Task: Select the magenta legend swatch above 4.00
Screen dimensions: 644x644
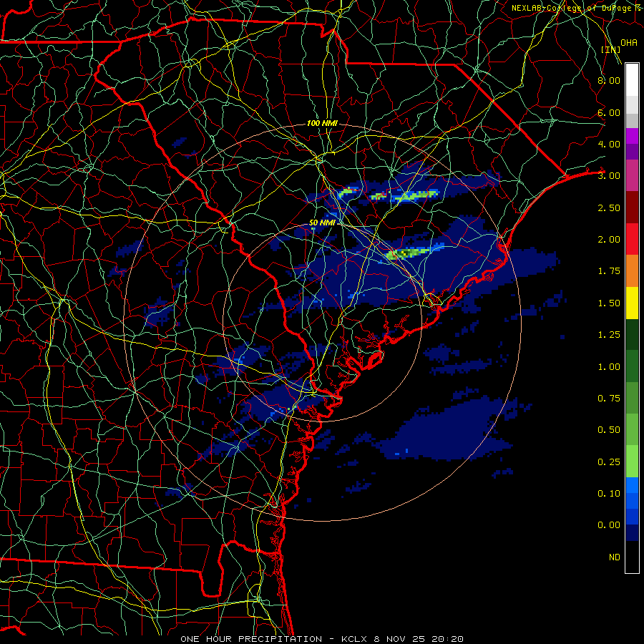Action: pos(632,136)
